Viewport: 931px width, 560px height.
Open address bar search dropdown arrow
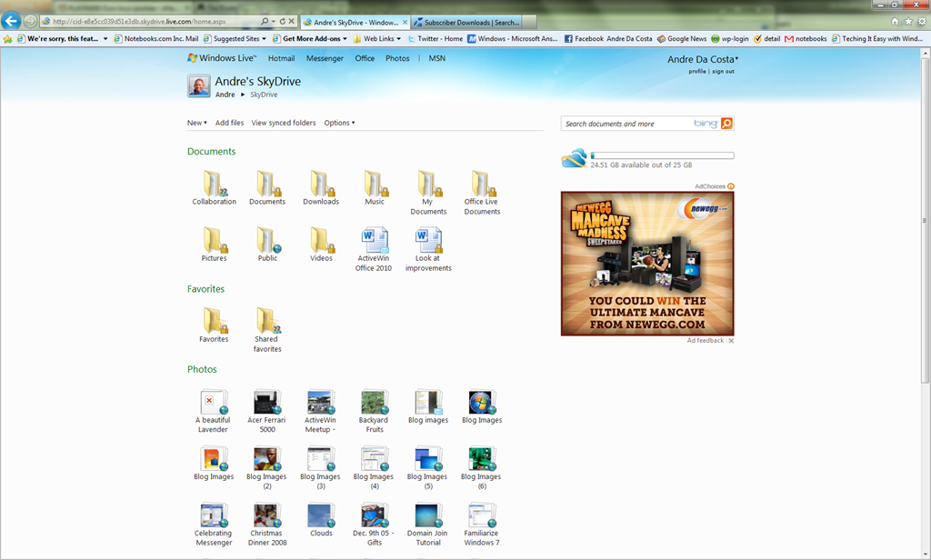coord(273,22)
